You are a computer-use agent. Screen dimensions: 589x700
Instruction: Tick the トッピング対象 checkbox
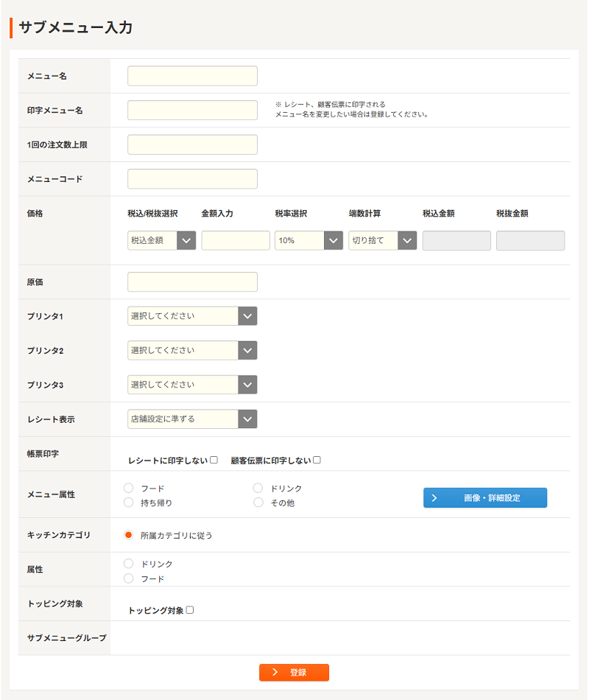pos(190,610)
